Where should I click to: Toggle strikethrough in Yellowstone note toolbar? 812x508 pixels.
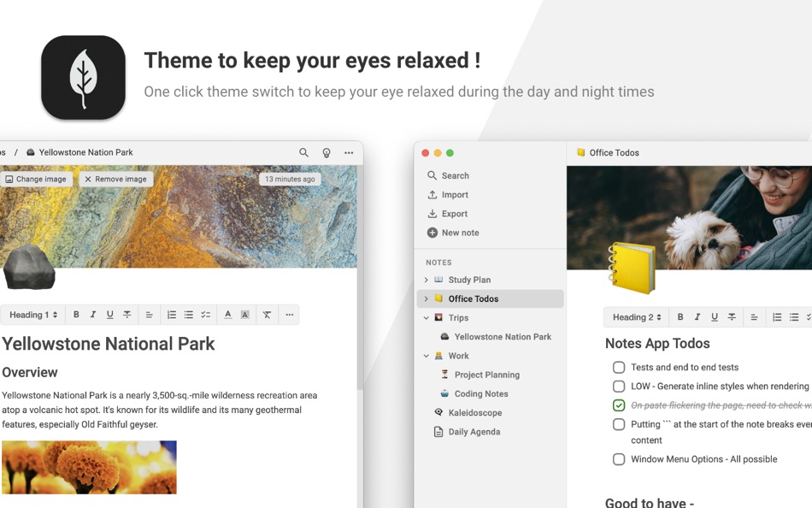(x=127, y=315)
